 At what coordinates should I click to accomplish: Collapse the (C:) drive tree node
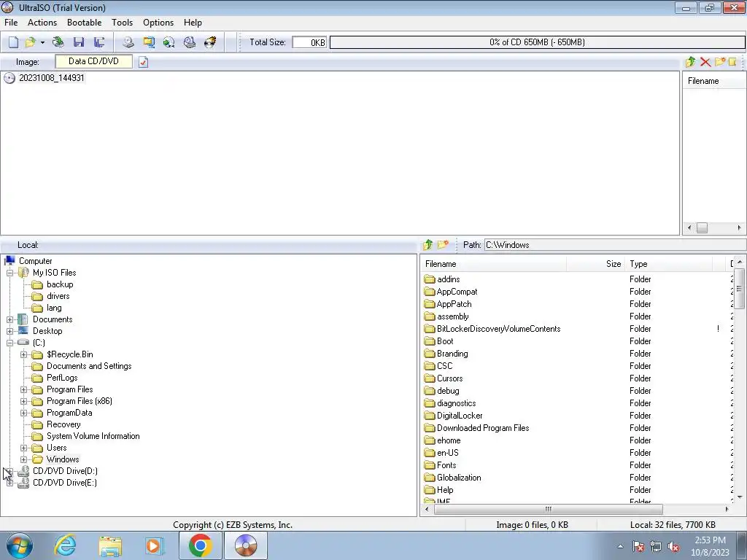9,343
